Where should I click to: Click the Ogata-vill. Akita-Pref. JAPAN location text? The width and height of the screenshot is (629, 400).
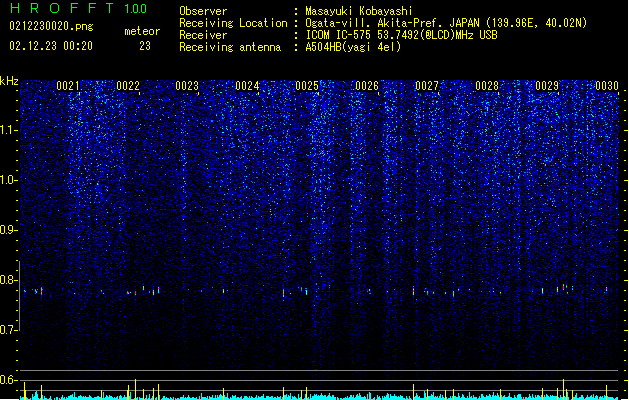click(x=446, y=23)
